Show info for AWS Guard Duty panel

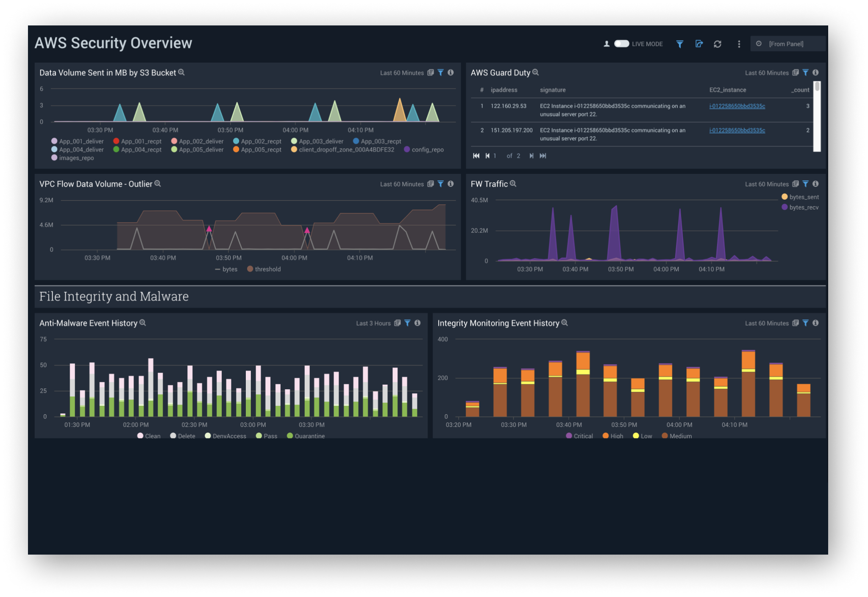[x=815, y=73]
